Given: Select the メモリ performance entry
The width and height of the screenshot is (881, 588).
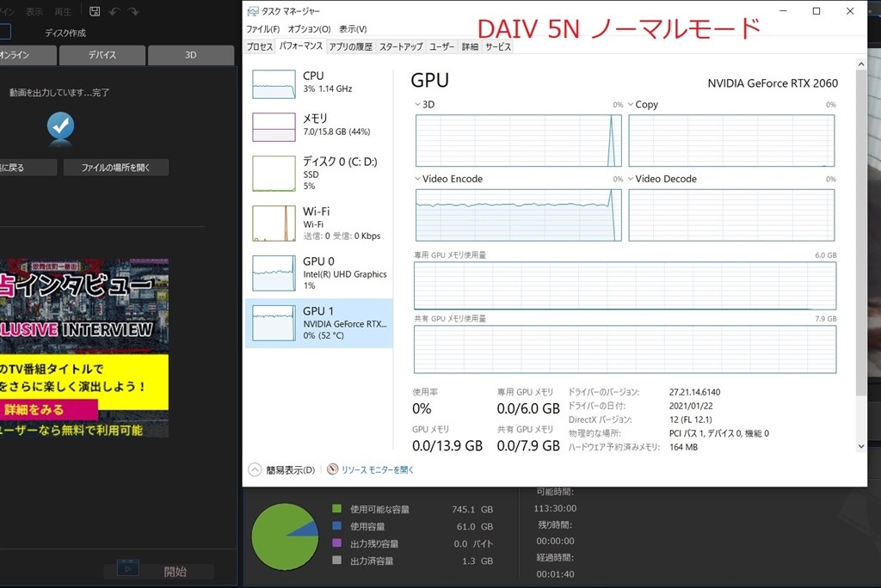Looking at the screenshot, I should coord(319,126).
